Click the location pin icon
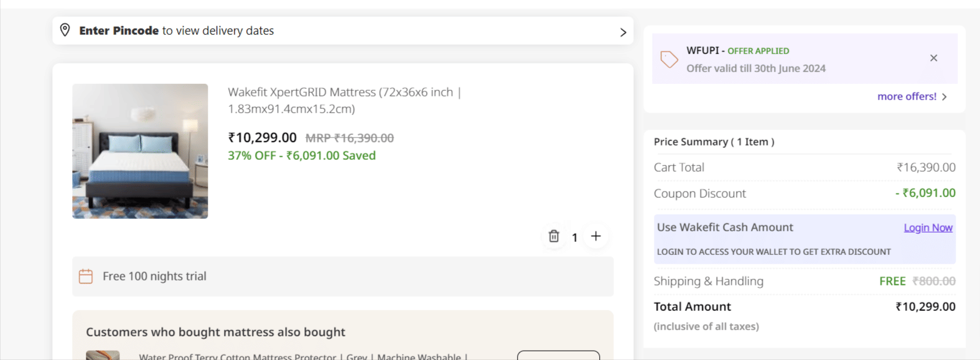 [65, 30]
